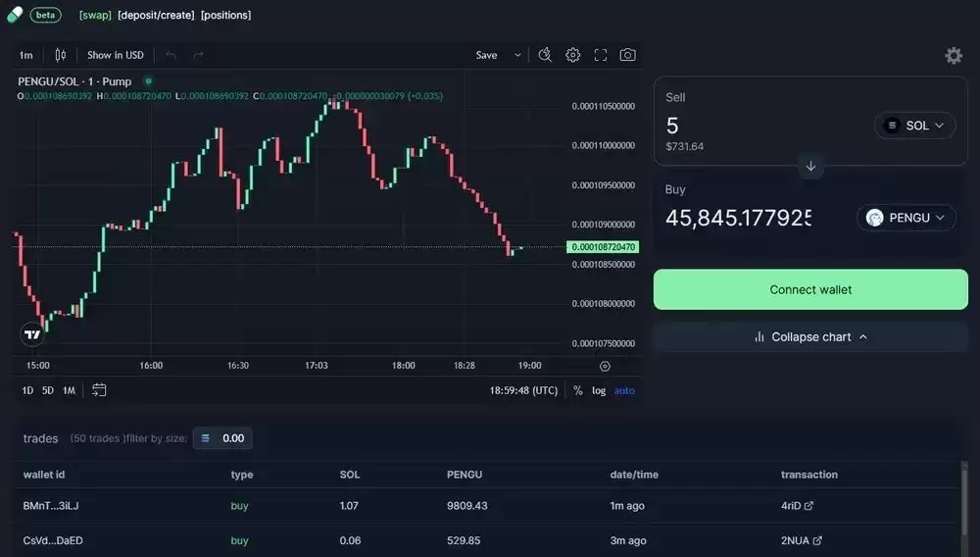980x557 pixels.
Task: Open the SOL token dropdown
Action: [914, 126]
